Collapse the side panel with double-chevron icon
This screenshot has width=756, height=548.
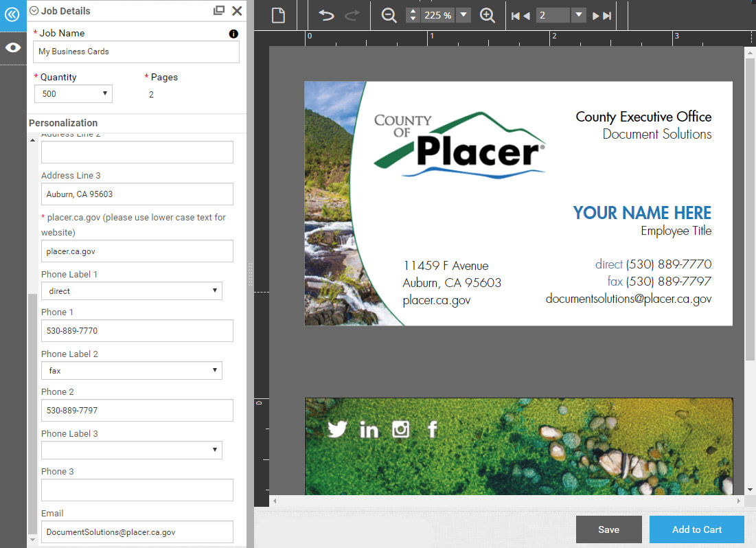(12, 14)
